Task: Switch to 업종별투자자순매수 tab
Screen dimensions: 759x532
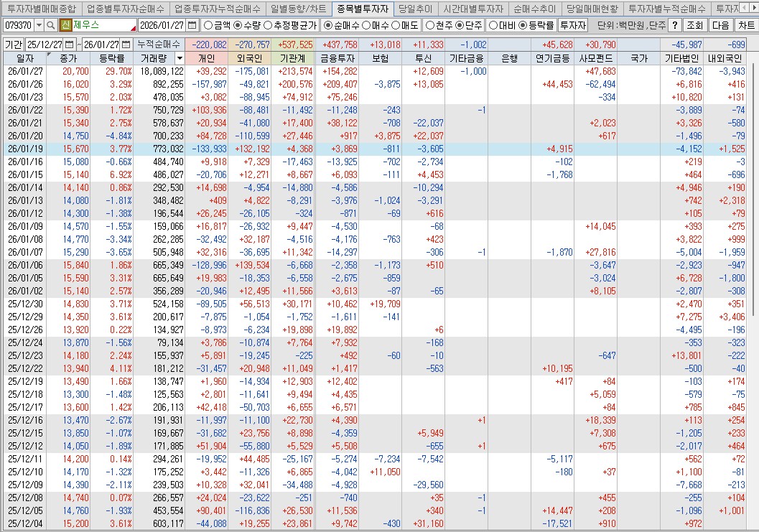Action: (126, 8)
